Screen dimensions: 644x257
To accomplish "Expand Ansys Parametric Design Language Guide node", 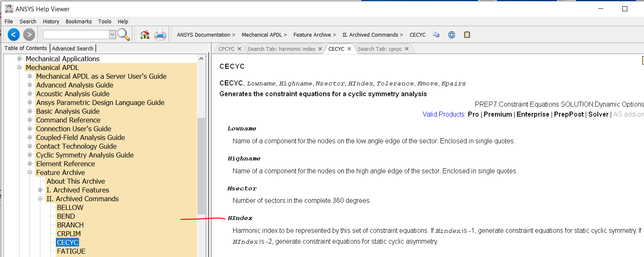I will pos(30,102).
